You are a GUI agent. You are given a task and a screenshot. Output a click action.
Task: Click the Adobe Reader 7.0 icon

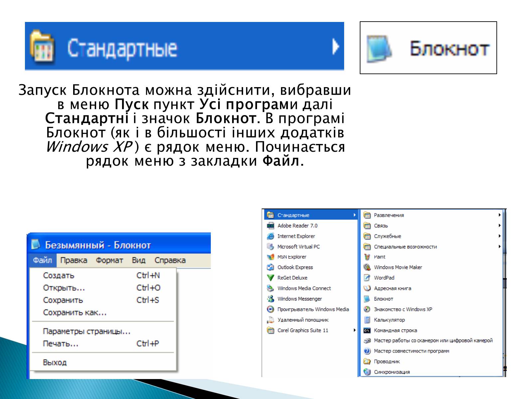pos(270,226)
